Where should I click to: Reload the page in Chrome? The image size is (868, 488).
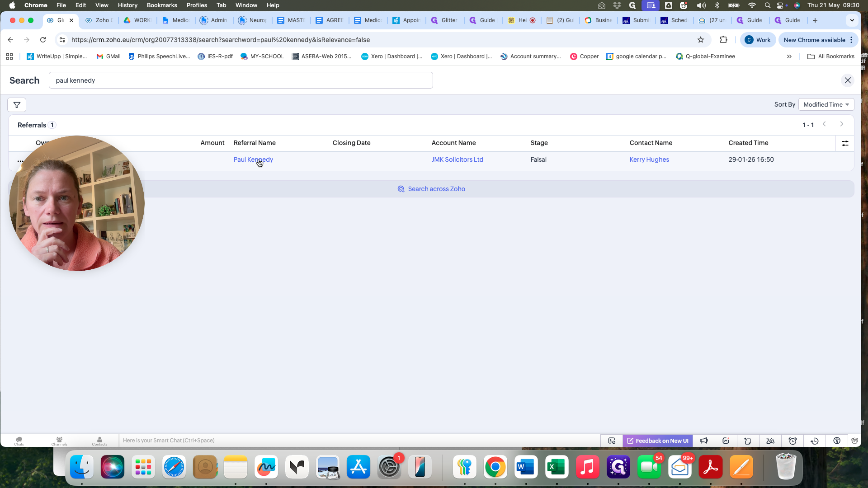point(43,40)
